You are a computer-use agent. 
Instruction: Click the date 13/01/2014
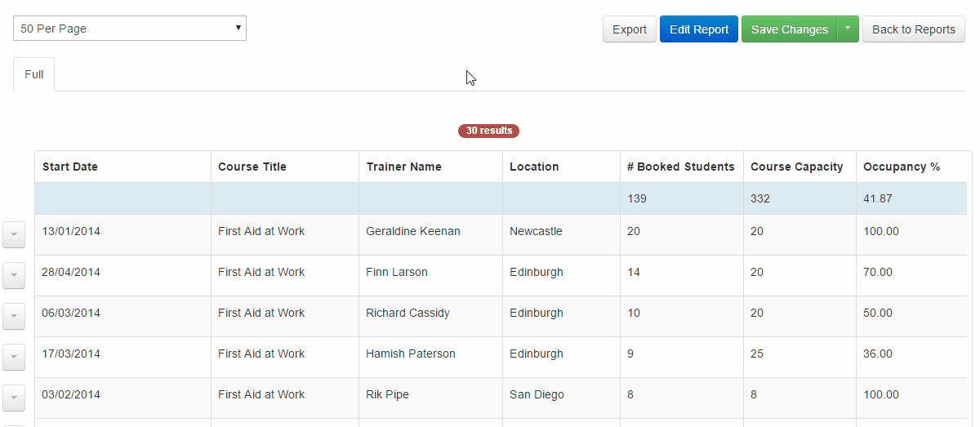pos(71,231)
